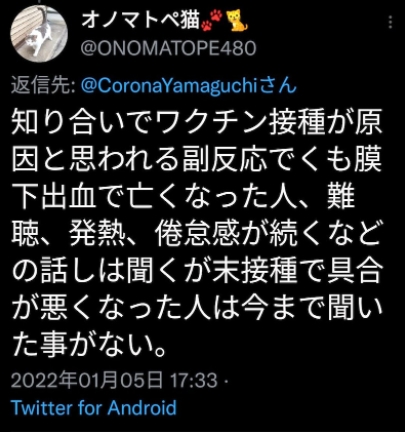Viewport: 405px width, 432px height.
Task: Select the tweet line starting 因と思われる
Action: pos(197,159)
